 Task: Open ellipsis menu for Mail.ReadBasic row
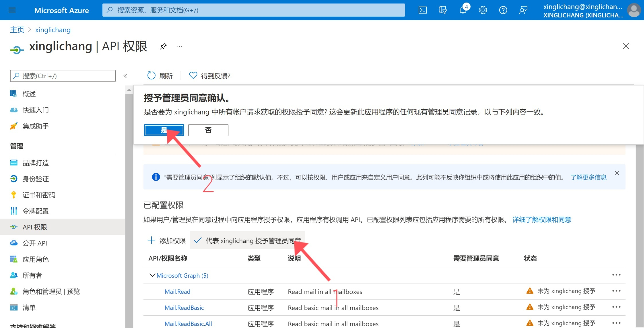(616, 307)
